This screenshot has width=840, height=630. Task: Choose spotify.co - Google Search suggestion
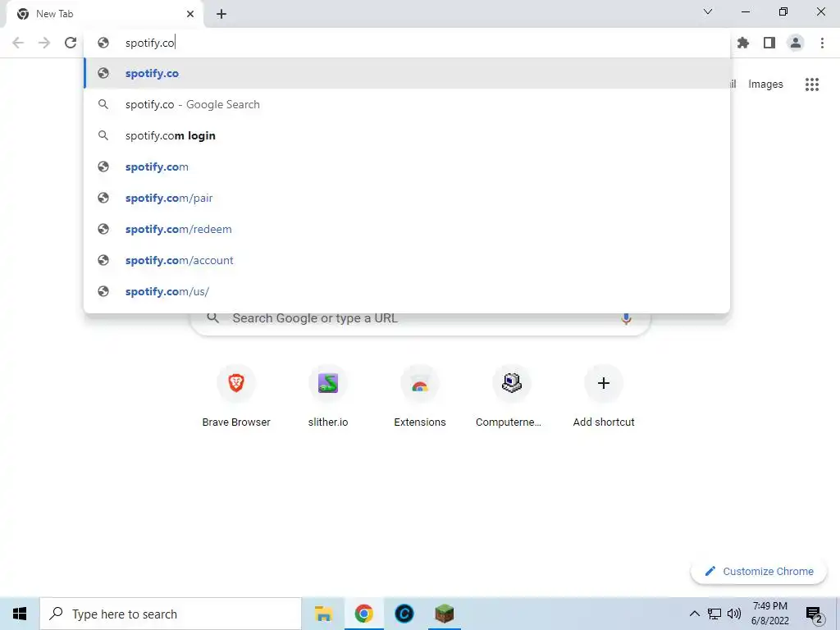(407, 104)
